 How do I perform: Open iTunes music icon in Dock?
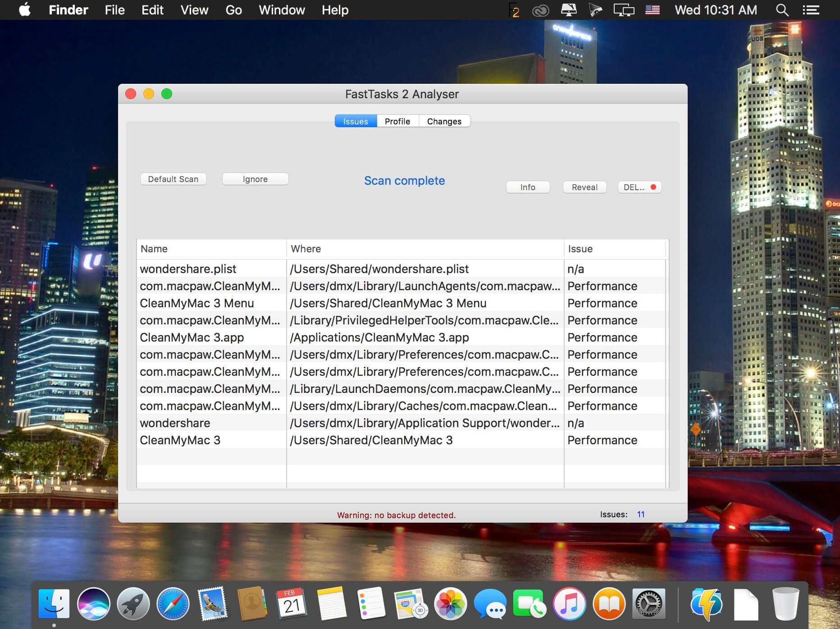point(569,603)
